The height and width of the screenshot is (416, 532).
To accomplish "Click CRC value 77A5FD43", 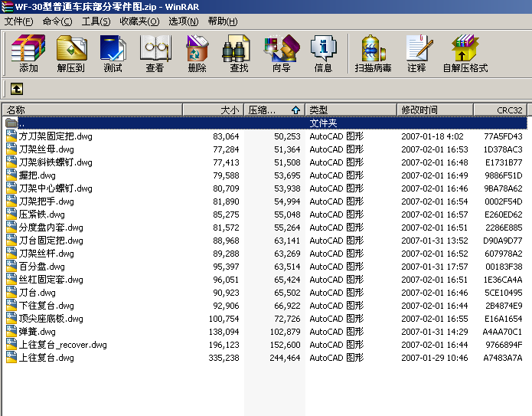I will 503,136.
